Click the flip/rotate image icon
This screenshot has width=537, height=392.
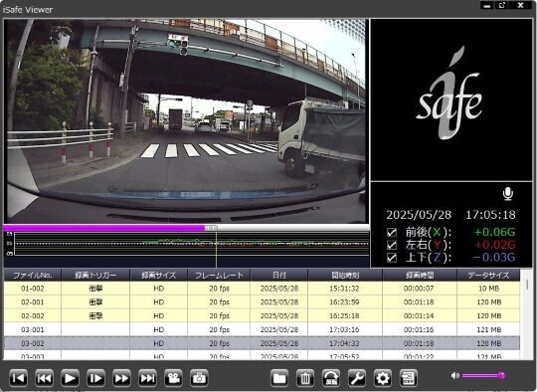click(331, 378)
